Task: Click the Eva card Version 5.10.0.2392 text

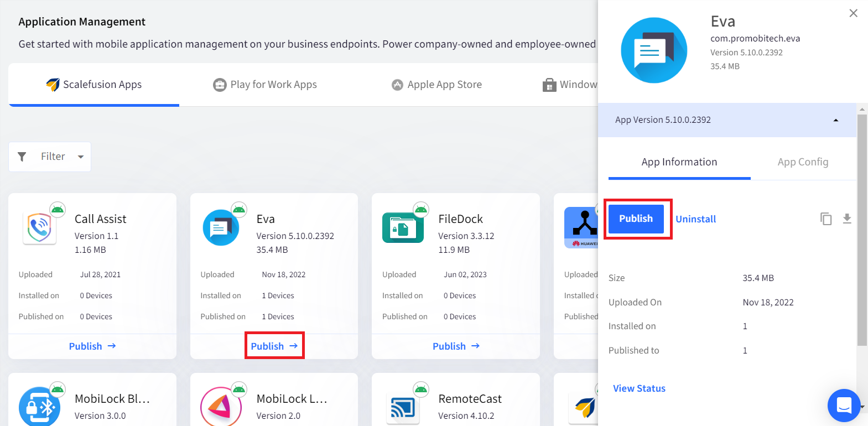Action: coord(295,236)
